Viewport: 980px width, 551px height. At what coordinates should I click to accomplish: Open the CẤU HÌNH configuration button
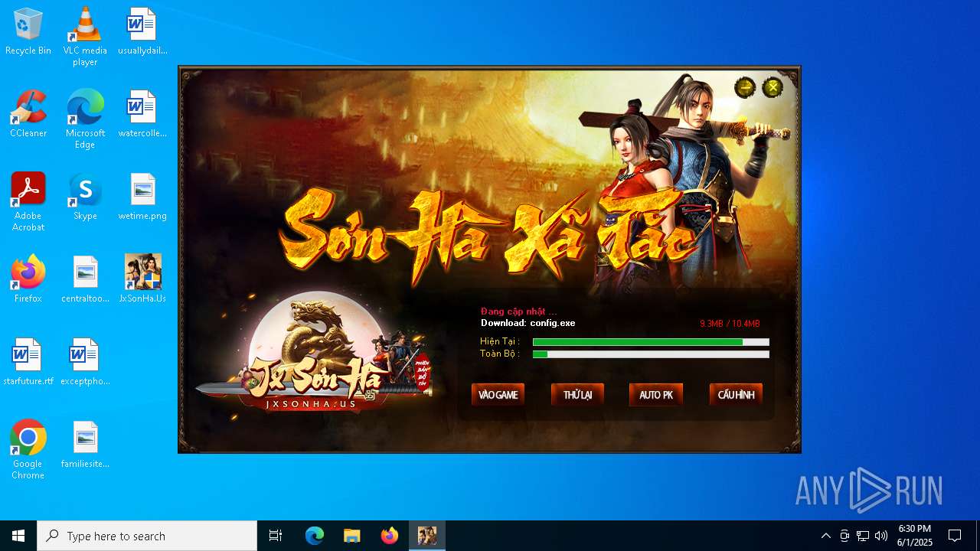pyautogui.click(x=736, y=395)
